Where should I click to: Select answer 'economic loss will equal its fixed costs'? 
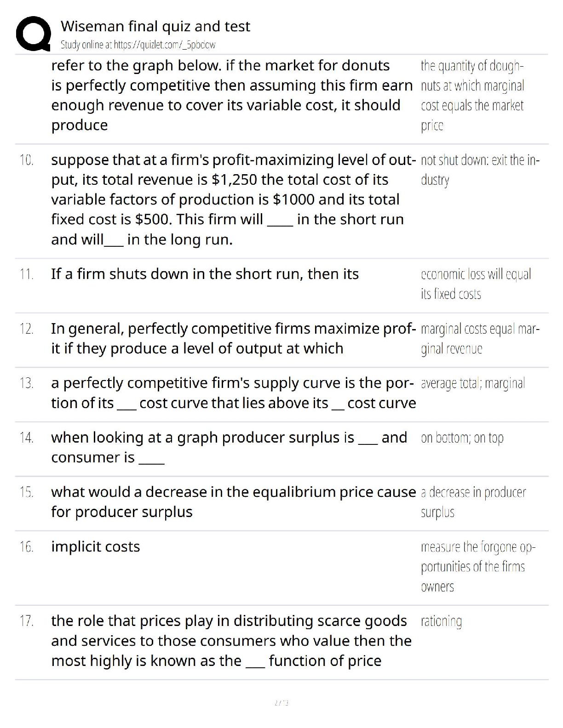[476, 284]
